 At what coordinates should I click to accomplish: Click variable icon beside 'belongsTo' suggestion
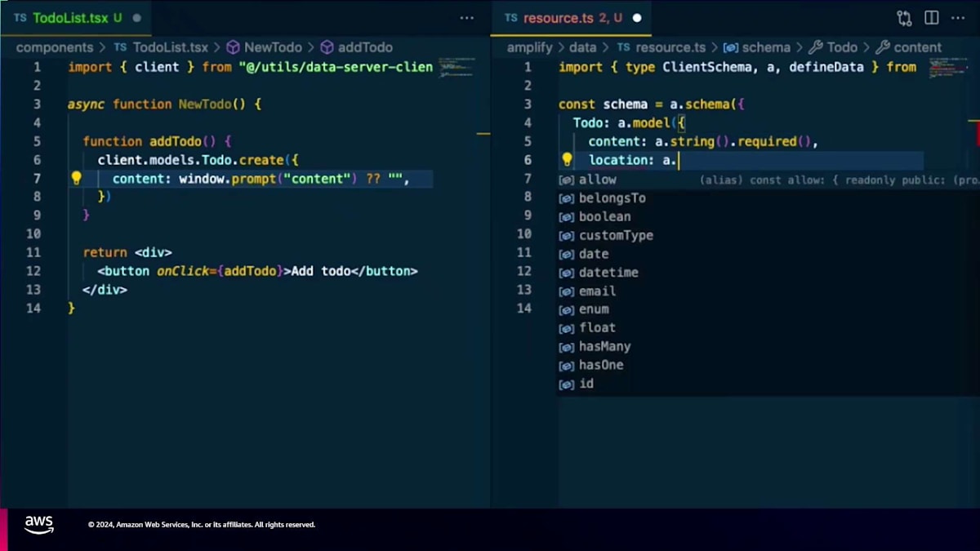click(x=566, y=198)
